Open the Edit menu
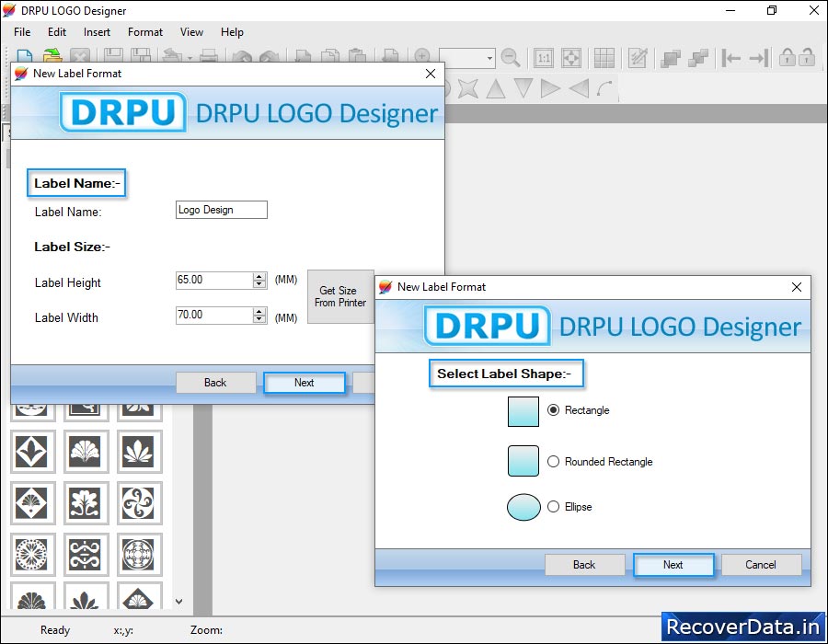The height and width of the screenshot is (644, 828). click(x=57, y=32)
